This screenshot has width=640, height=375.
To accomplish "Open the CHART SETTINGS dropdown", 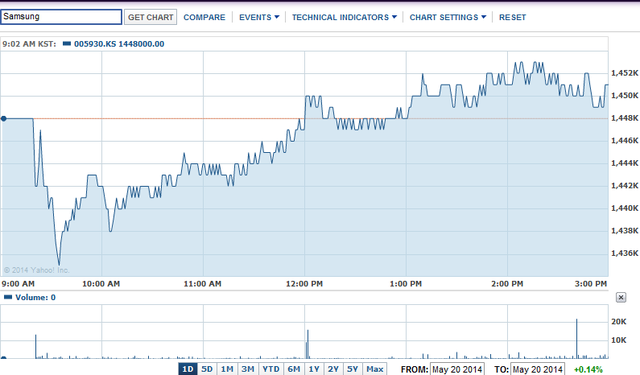I will (448, 17).
